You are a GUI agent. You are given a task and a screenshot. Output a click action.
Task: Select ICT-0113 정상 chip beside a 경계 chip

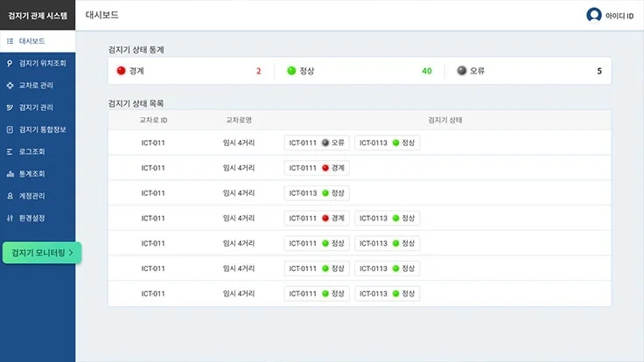[x=388, y=218]
